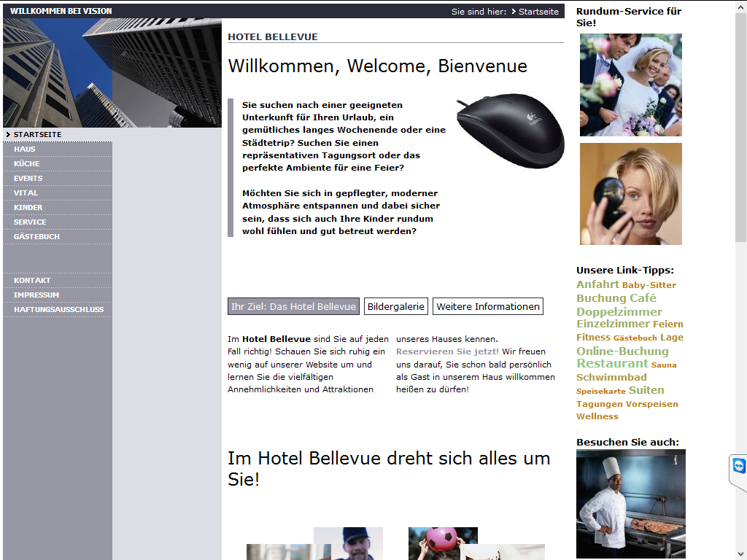
Task: Open the Speisekarte tag link
Action: pyautogui.click(x=601, y=392)
